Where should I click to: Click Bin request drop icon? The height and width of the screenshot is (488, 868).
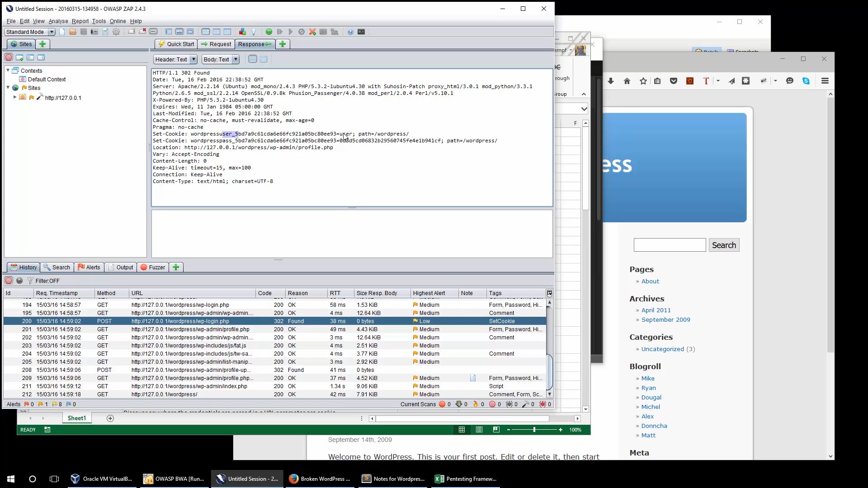302,32
